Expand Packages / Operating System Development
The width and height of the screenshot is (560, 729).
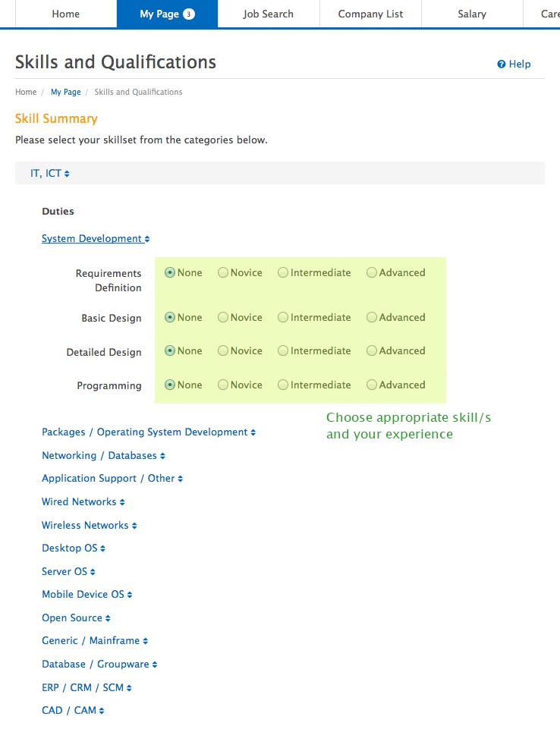pos(149,432)
